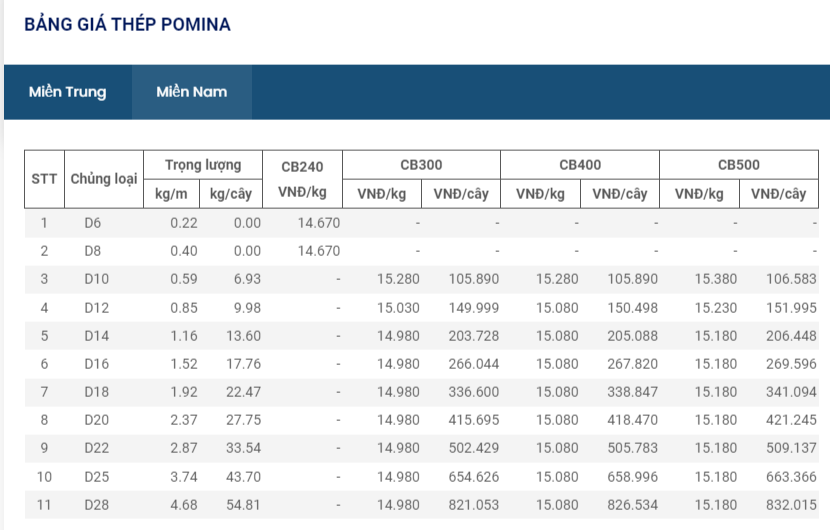This screenshot has height=530, width=830.
Task: Click the CB500 column header
Action: point(739,165)
